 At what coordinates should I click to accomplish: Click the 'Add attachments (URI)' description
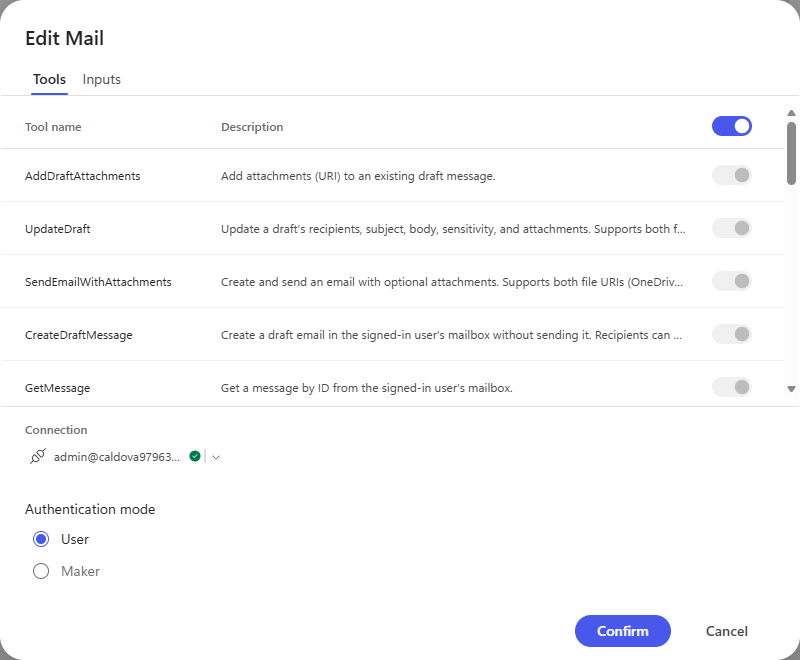[x=358, y=176]
